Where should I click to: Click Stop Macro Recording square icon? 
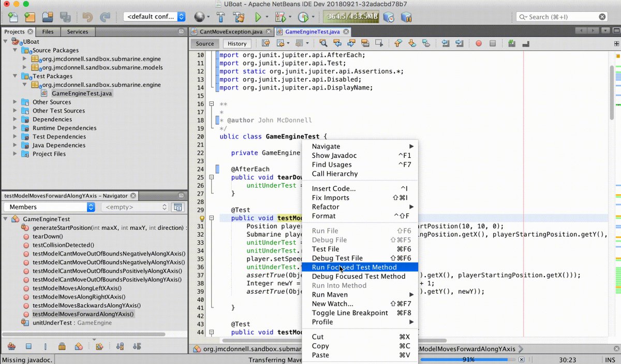tap(493, 43)
